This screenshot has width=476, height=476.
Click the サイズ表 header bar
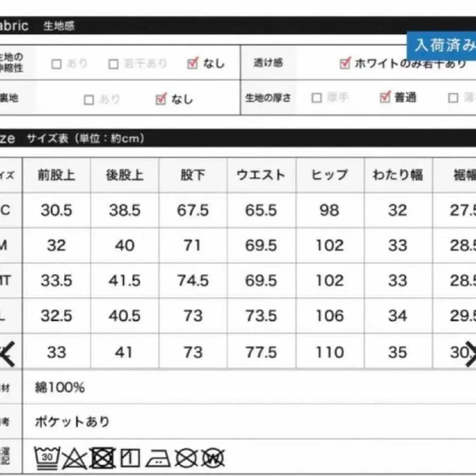pyautogui.click(x=81, y=138)
